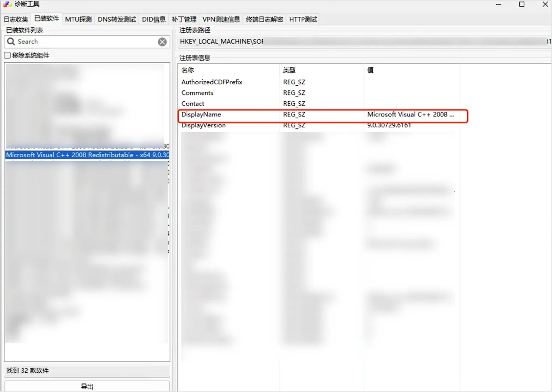Image resolution: width=552 pixels, height=392 pixels.
Task: Click the 已装软件 tab
Action: tap(47, 19)
